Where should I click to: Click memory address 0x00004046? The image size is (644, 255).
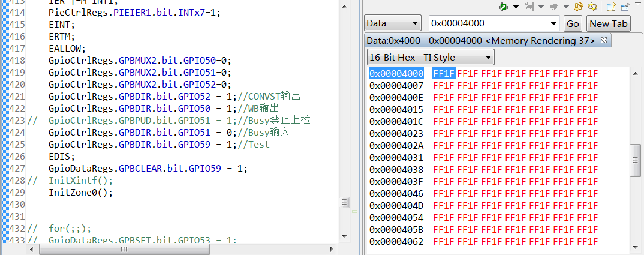click(x=396, y=193)
